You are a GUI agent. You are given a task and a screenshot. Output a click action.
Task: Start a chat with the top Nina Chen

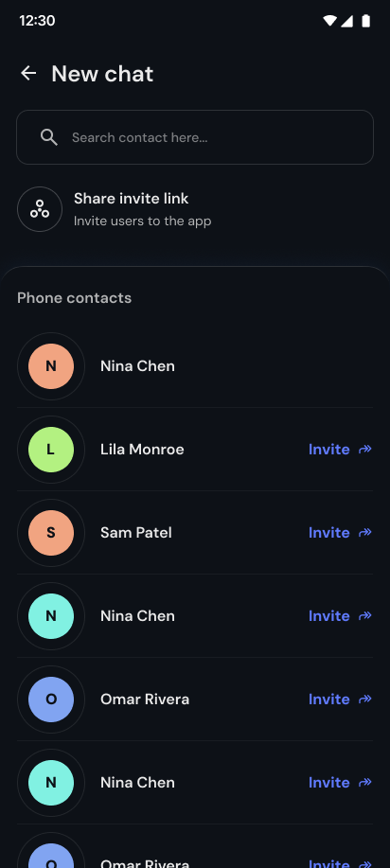click(x=195, y=366)
